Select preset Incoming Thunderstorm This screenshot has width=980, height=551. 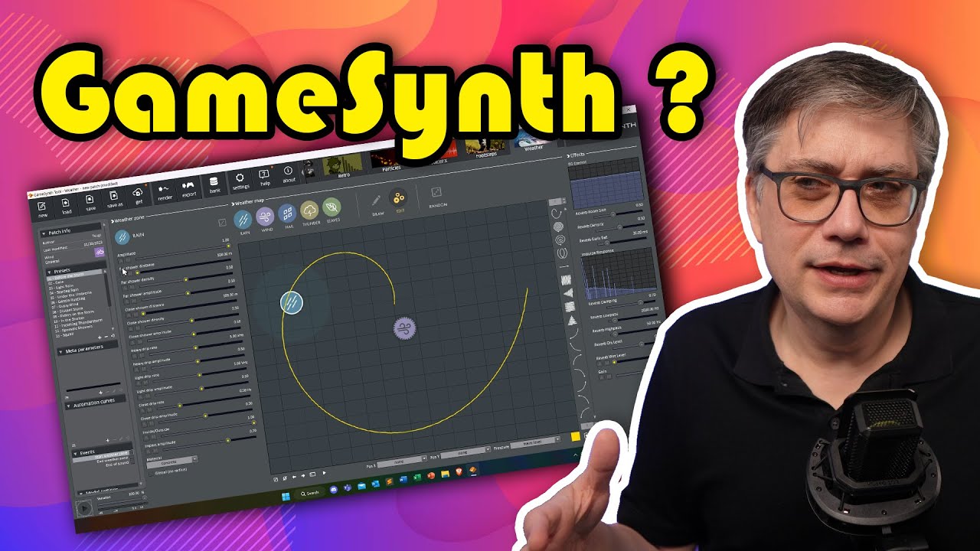(78, 323)
